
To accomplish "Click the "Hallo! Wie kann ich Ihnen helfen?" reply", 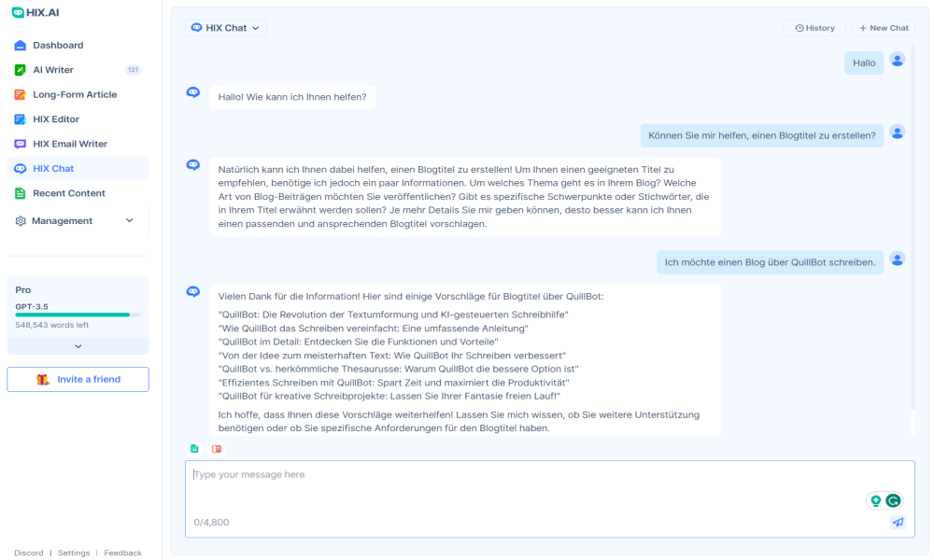I will click(x=292, y=97).
